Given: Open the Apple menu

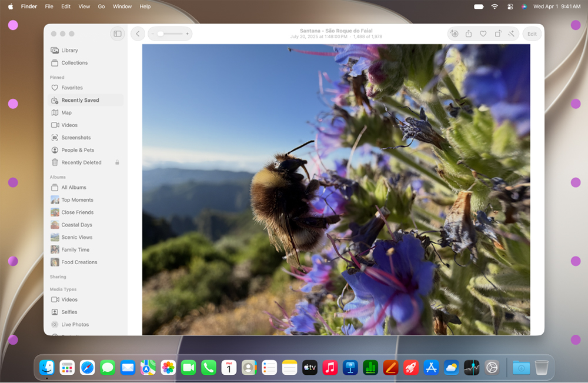Looking at the screenshot, I should (x=11, y=6).
